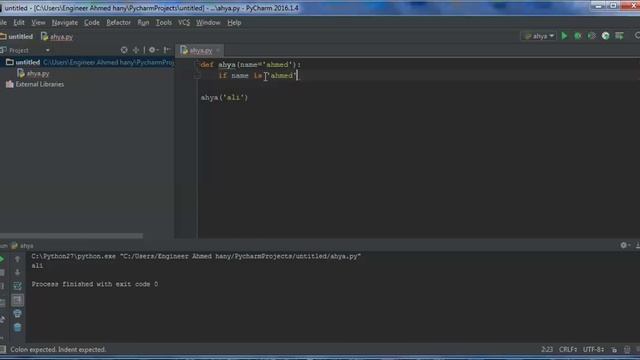Click the 'ali' output line in console
This screenshot has width=640, height=360.
pyautogui.click(x=37, y=266)
